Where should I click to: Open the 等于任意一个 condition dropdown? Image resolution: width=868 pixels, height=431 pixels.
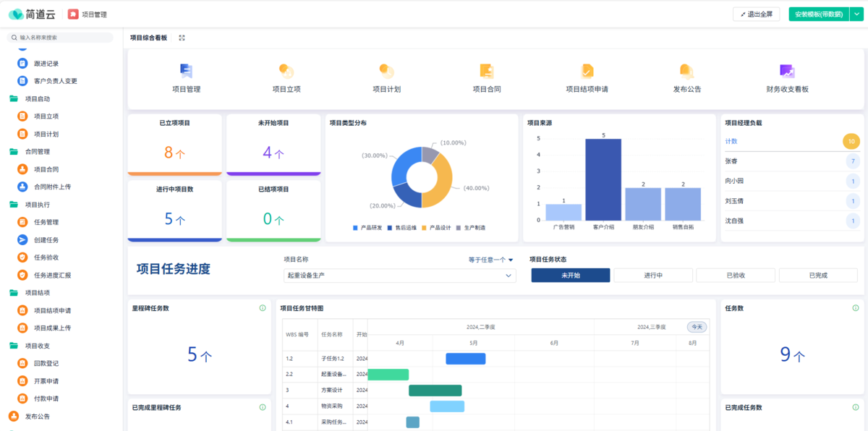click(490, 260)
